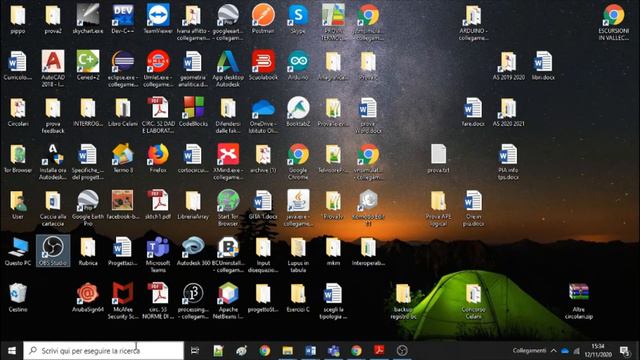Select the java.exe shortcut icon
Viewport: 640px width, 360px height.
pyautogui.click(x=298, y=208)
